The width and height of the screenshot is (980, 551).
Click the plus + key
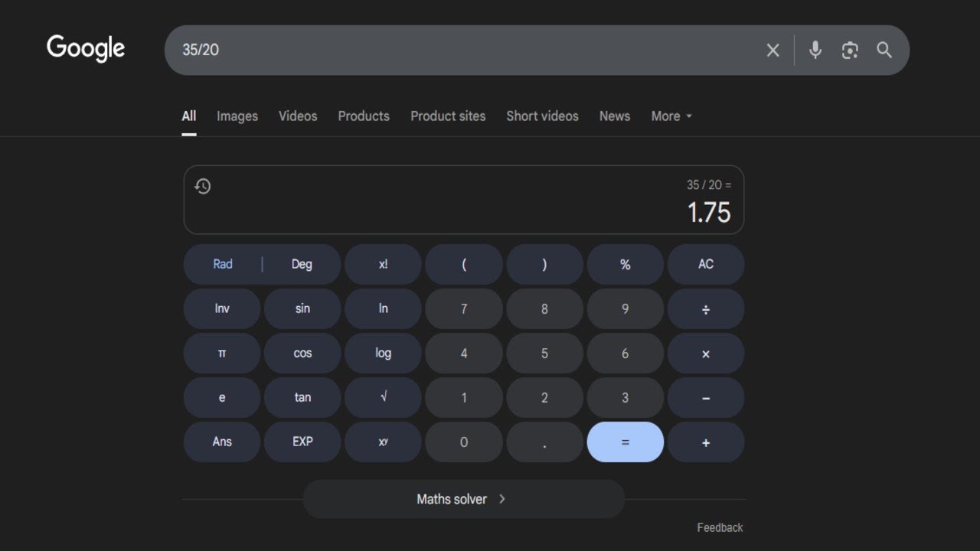[x=706, y=442]
